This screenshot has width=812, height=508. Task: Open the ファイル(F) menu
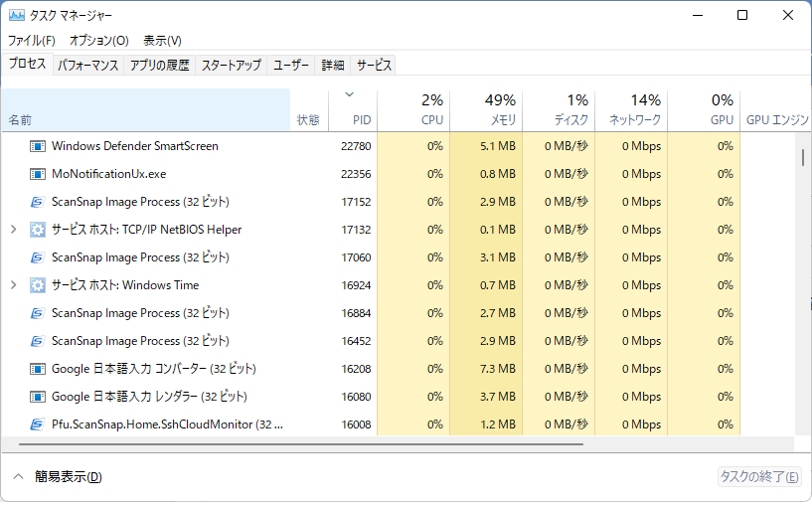pos(32,41)
